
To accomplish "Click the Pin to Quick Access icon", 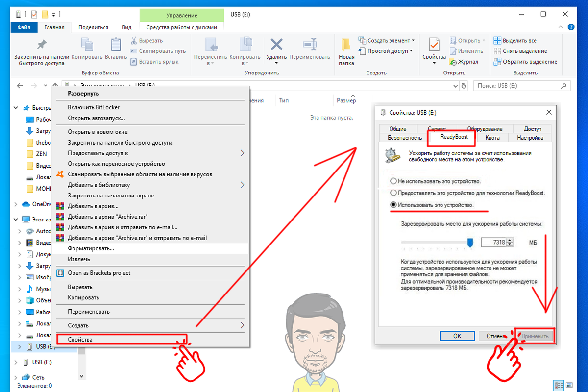I will (42, 45).
